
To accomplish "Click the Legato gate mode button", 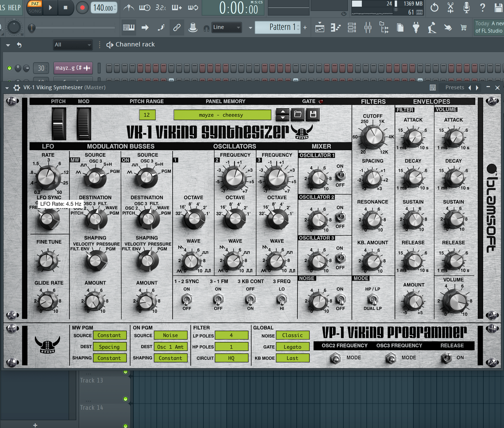I will 292,347.
